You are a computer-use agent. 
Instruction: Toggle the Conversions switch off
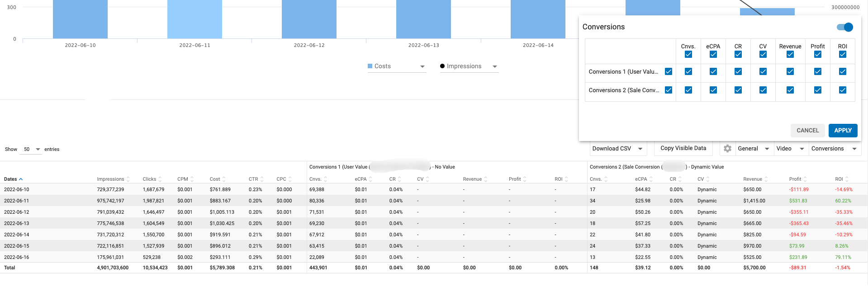(x=844, y=27)
